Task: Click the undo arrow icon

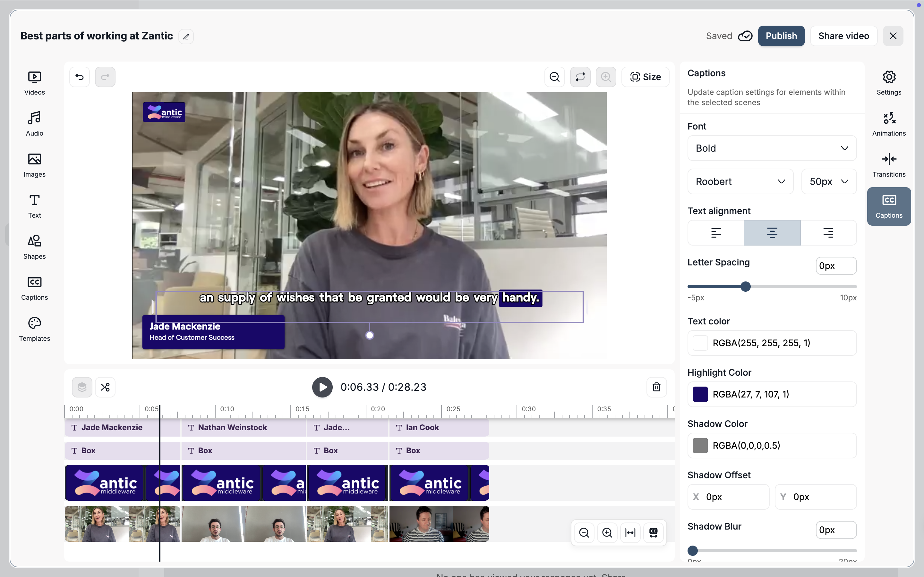Action: pos(80,77)
